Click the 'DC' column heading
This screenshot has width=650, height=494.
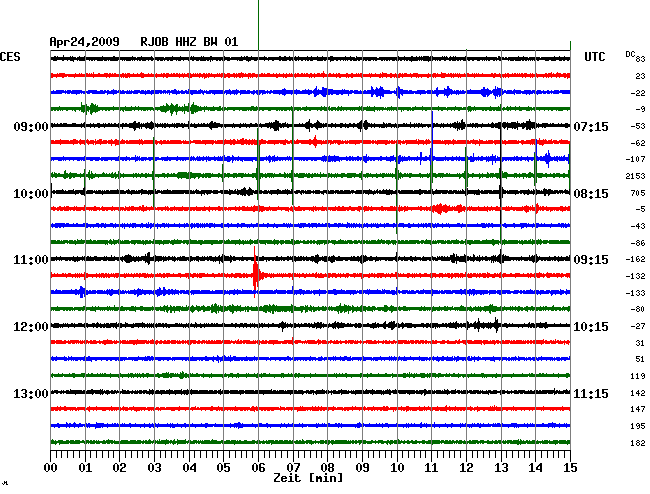tap(630, 54)
